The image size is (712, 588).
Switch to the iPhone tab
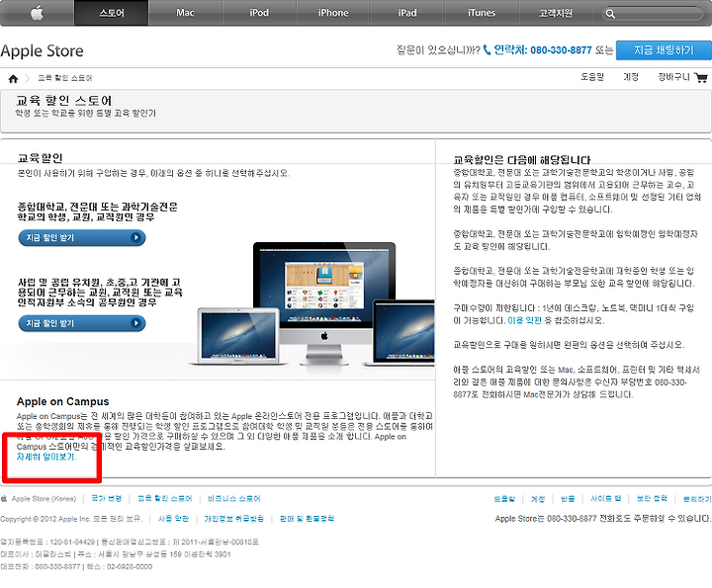[333, 13]
